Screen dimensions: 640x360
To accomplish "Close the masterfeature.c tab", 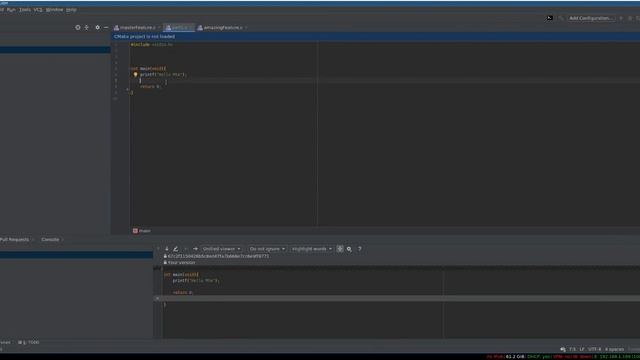I will (159, 28).
